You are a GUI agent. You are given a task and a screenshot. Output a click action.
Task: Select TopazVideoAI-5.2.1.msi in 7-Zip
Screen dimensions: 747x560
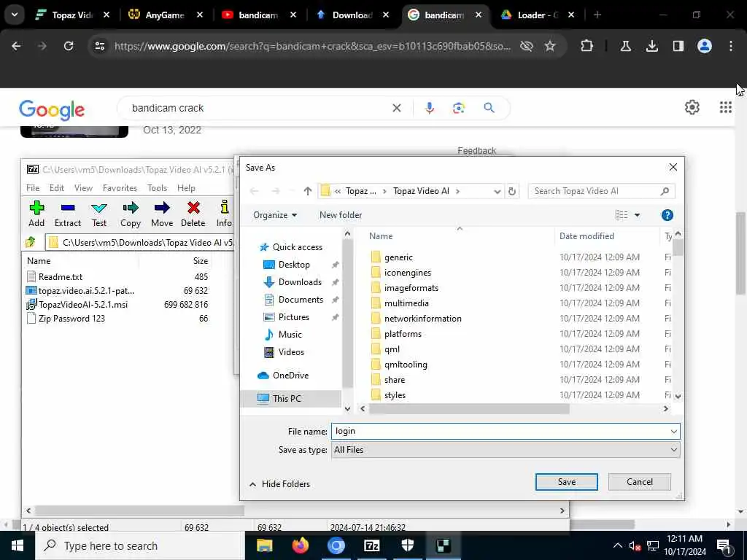(x=83, y=305)
